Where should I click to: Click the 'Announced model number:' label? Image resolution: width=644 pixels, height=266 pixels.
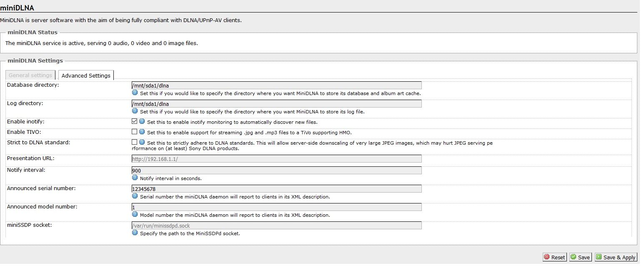[x=42, y=206]
